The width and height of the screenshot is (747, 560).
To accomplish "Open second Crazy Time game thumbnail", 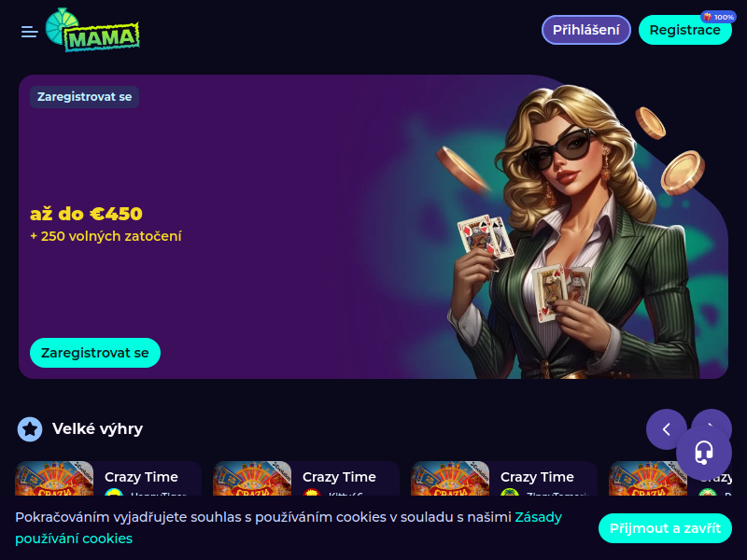I will tap(252, 478).
